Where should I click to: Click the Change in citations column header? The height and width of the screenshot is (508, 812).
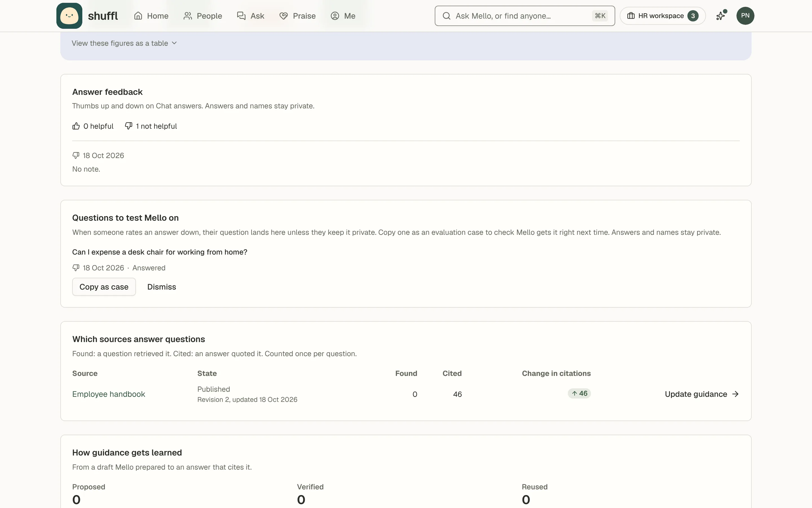coord(556,373)
